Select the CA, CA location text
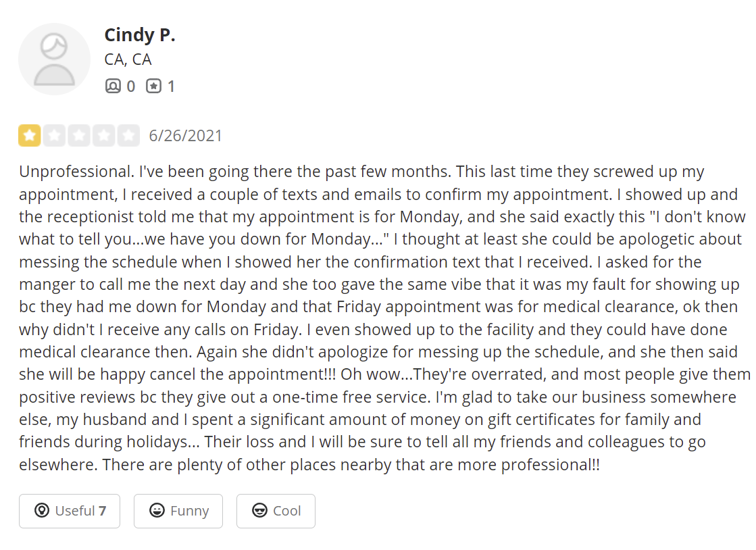 (x=128, y=59)
